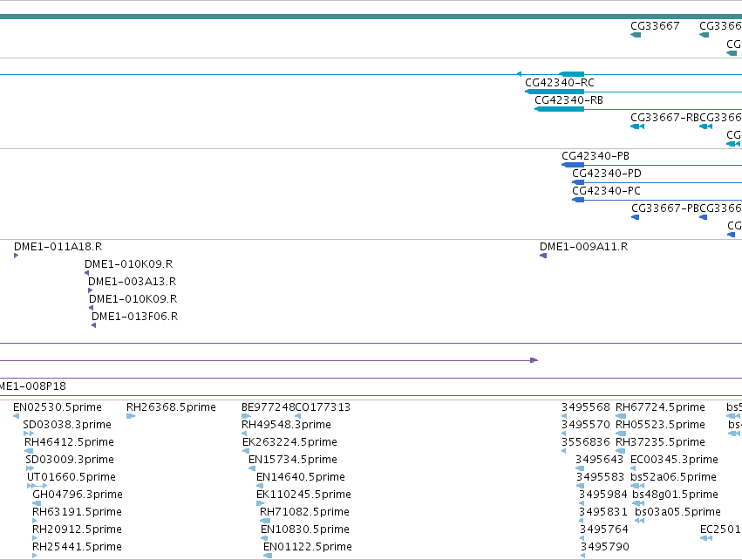The image size is (742, 560).
Task: Select the SD03009.3prime EST label
Action: tap(70, 460)
